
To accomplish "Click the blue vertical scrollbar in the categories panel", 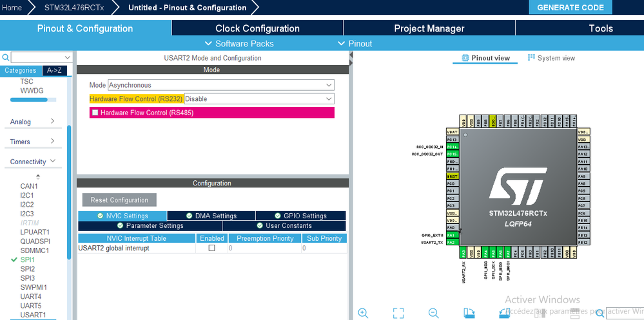I will pos(69,192).
